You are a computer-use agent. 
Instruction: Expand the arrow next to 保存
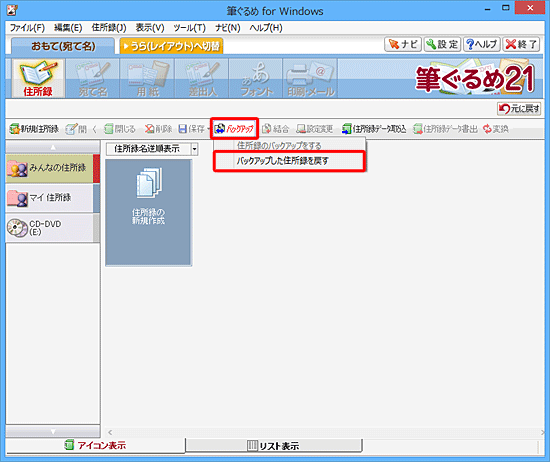(208, 129)
